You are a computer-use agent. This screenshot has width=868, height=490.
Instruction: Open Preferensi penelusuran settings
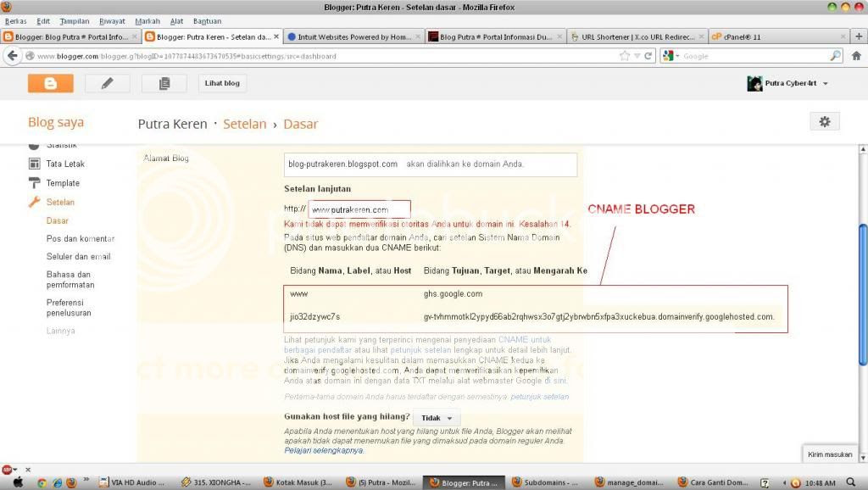(69, 308)
